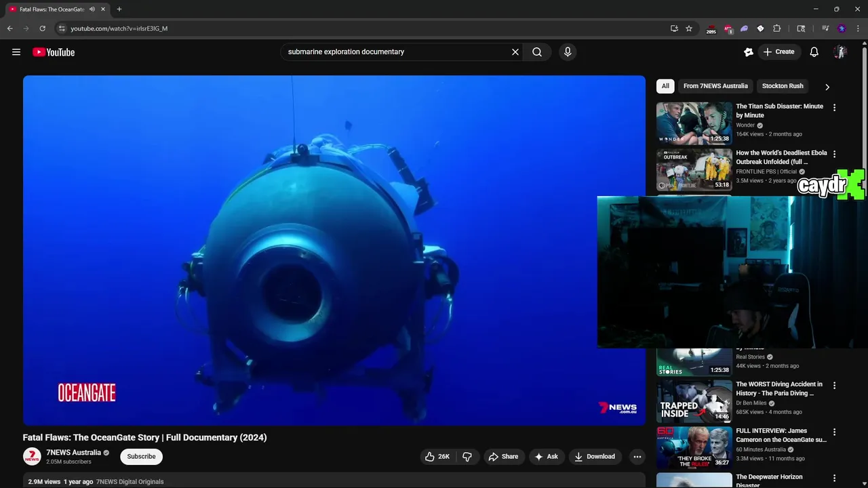868x488 pixels.
Task: Open the 7NEWS Australia channel avatar
Action: point(32,457)
